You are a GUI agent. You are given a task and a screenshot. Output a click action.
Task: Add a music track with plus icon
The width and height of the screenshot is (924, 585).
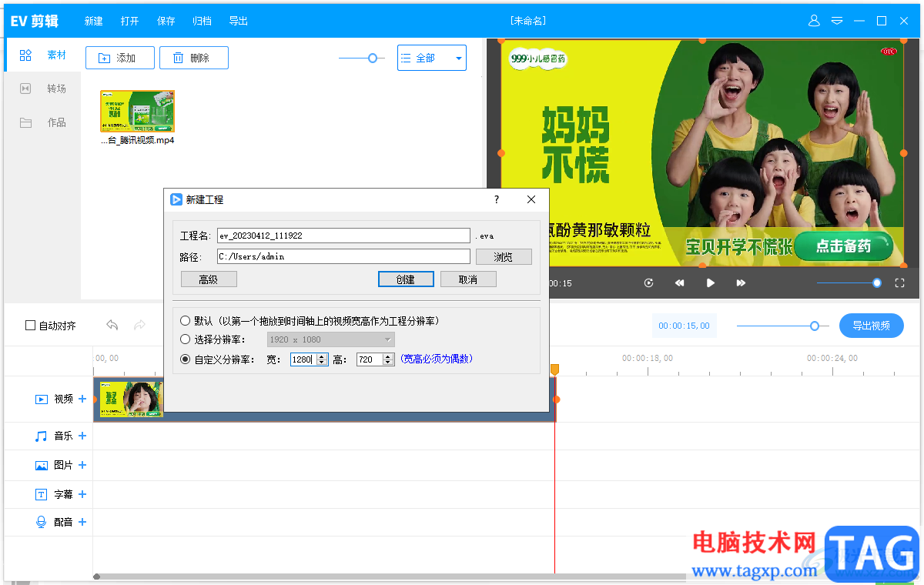(82, 436)
